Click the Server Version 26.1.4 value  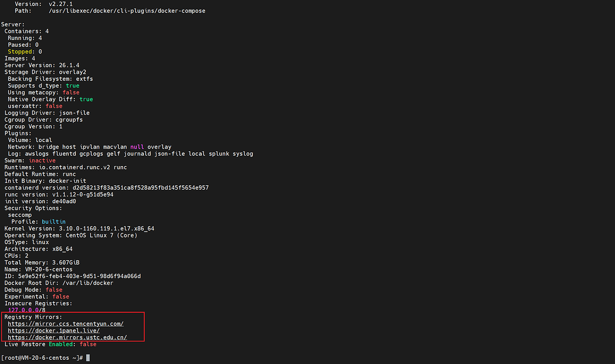(69, 65)
